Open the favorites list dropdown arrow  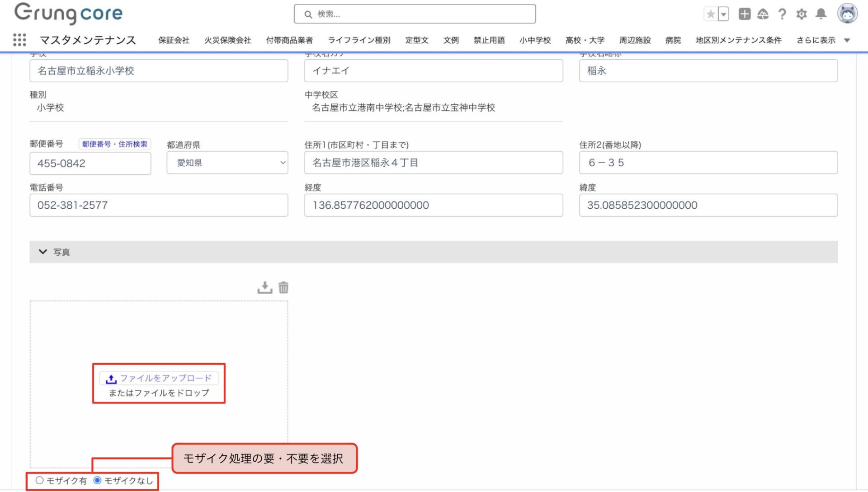click(723, 14)
